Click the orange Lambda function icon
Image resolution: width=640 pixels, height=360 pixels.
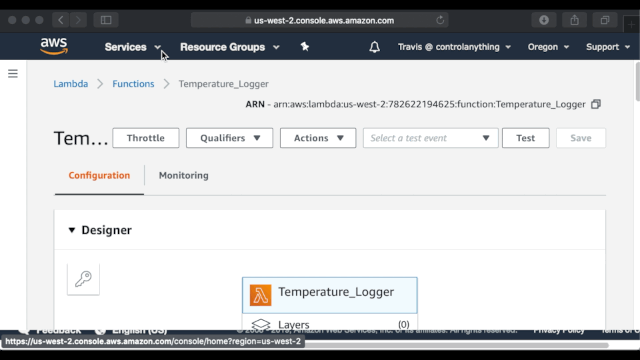(260, 295)
